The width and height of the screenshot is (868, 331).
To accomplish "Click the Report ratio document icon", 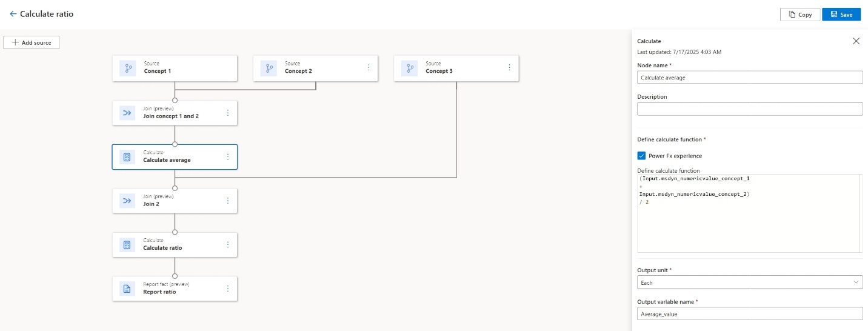I will 127,289.
